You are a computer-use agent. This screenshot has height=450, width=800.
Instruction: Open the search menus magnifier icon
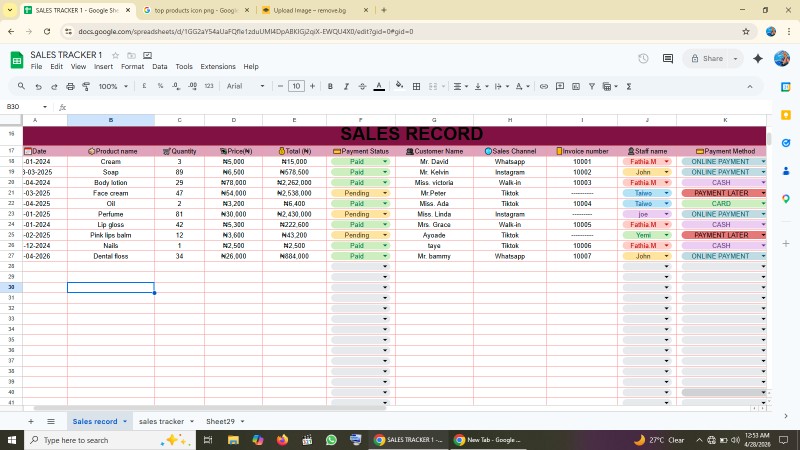(21, 86)
